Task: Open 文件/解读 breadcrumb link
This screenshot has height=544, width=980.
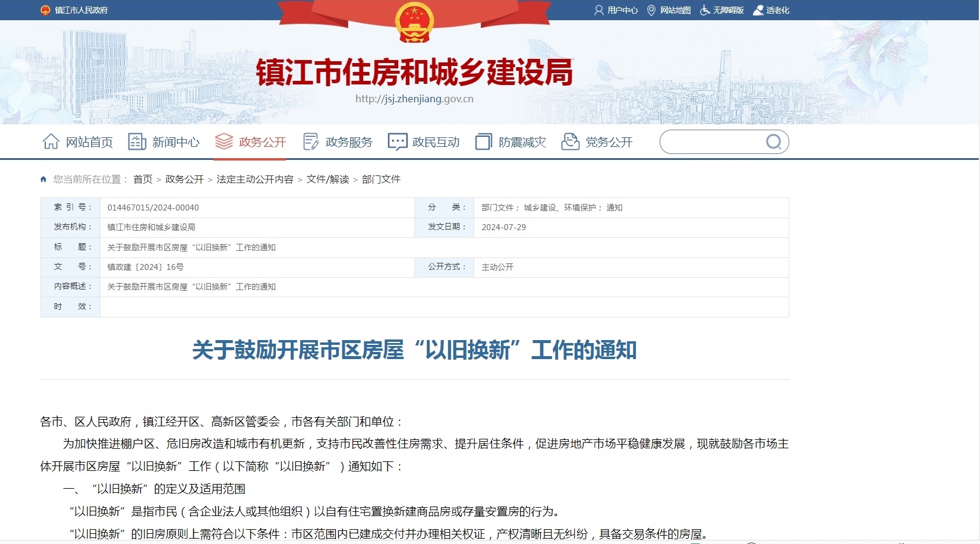Action: click(x=327, y=179)
